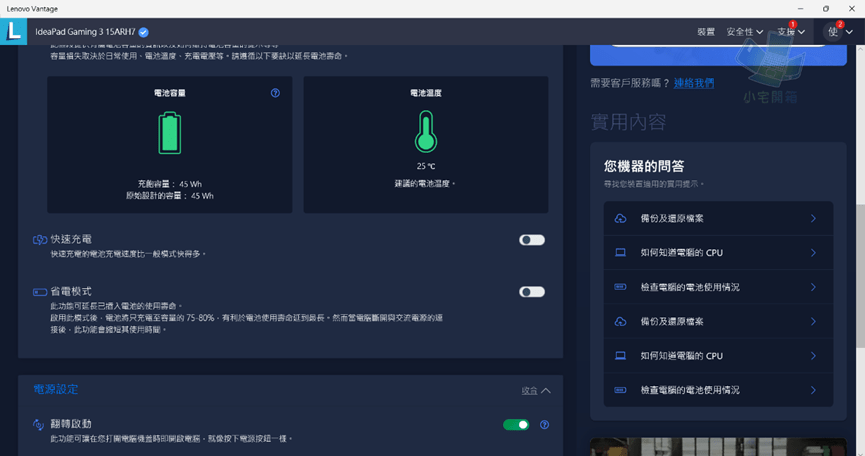Expand the 支援 dropdown menu
Image resolution: width=865 pixels, height=456 pixels.
(x=791, y=32)
